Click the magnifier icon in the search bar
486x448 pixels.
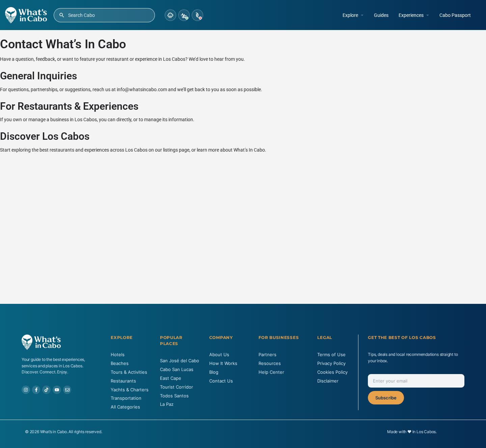pyautogui.click(x=61, y=15)
